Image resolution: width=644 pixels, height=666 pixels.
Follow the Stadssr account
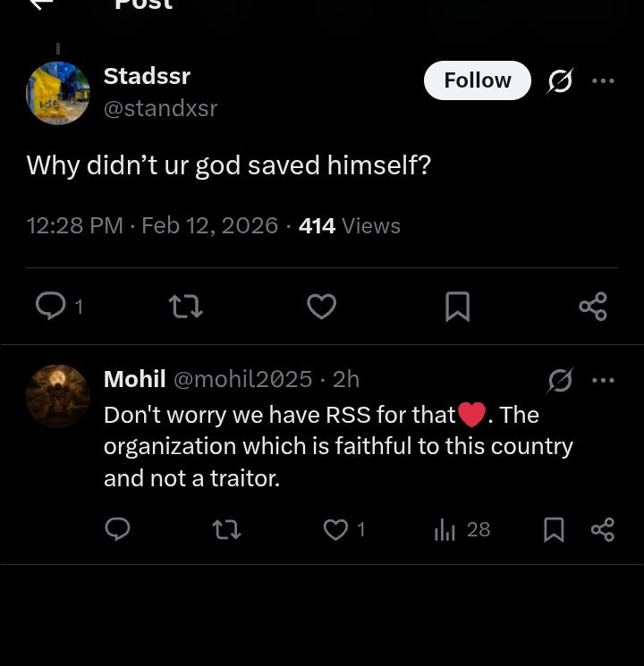coord(477,80)
